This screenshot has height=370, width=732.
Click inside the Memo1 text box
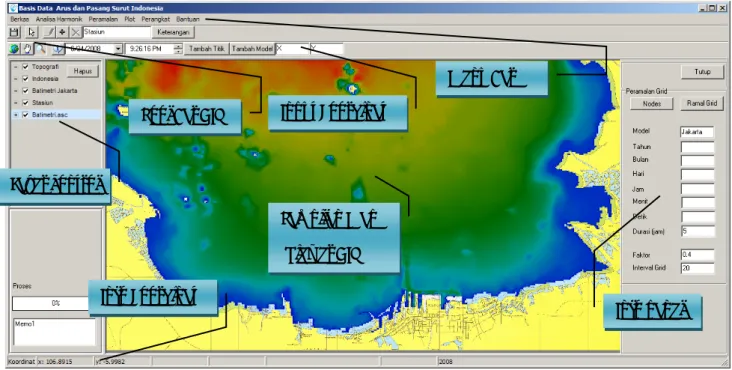[x=54, y=332]
